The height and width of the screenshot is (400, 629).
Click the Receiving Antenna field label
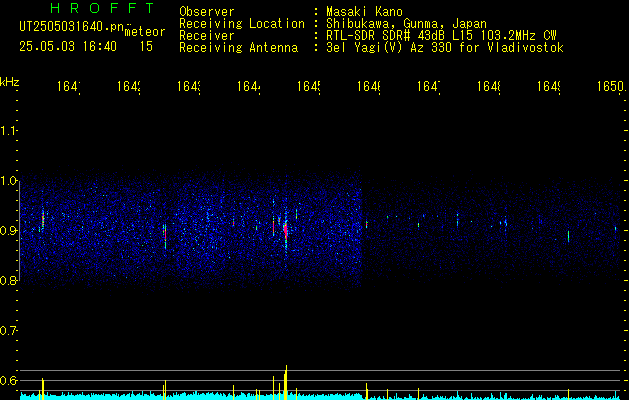point(238,48)
